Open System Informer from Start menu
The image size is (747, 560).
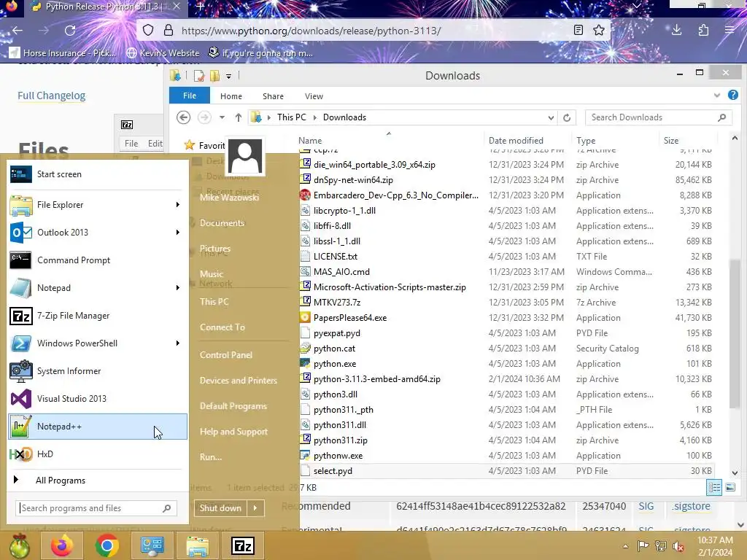pos(97,371)
